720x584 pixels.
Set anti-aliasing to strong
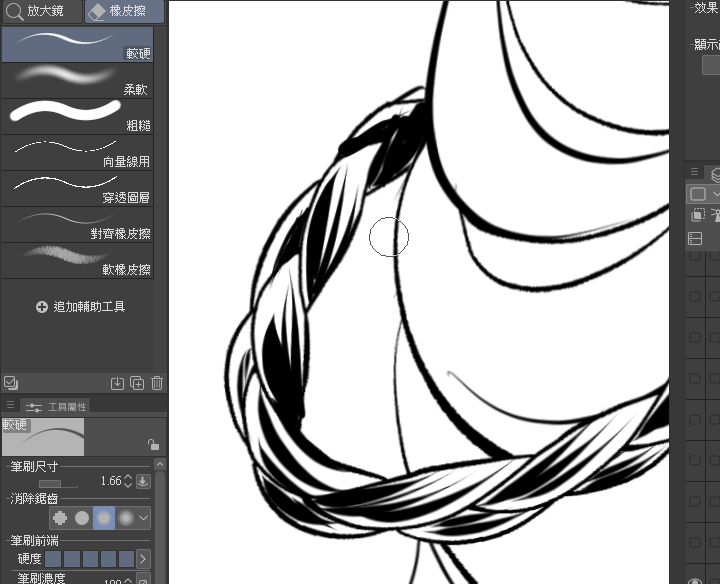pos(126,518)
